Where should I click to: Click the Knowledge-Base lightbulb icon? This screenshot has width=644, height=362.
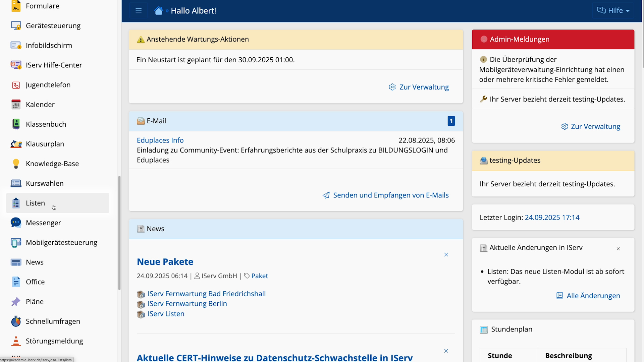coord(16,164)
